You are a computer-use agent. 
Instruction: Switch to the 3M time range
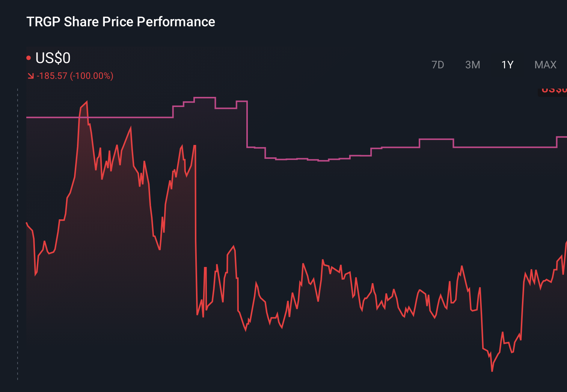(473, 65)
